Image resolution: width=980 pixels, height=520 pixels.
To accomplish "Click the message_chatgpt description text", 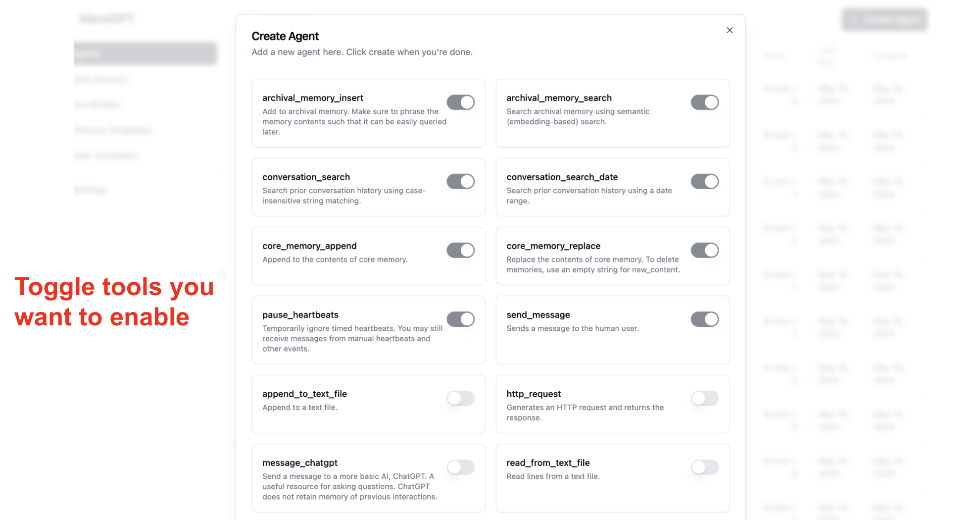I will 349,486.
